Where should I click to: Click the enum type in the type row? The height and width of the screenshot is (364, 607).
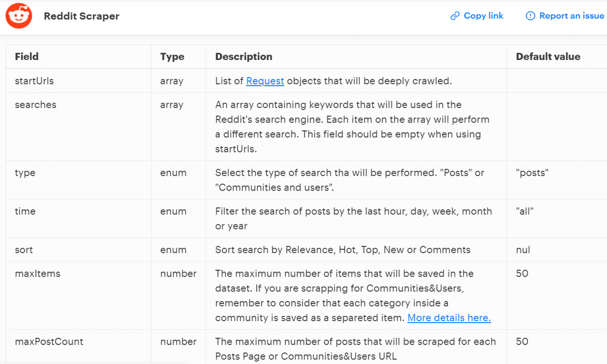(x=174, y=172)
